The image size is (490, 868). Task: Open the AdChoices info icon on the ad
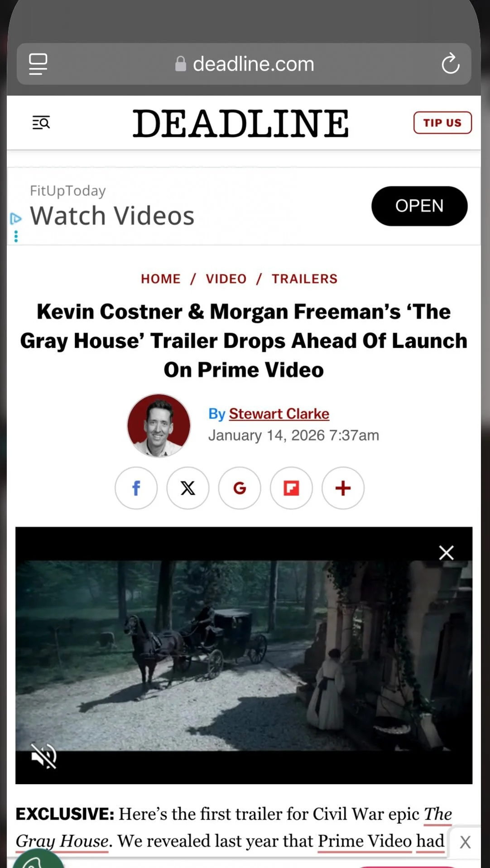pos(15,219)
